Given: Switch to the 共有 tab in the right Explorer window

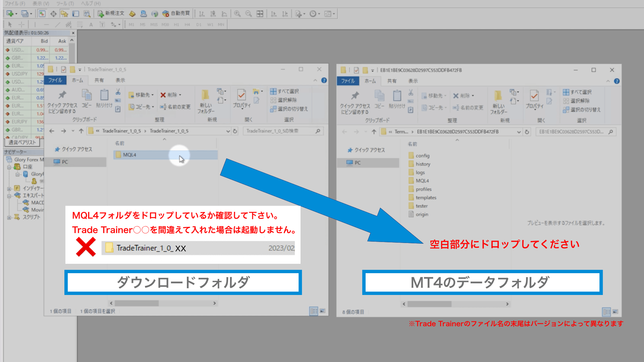Looking at the screenshot, I should [x=392, y=81].
